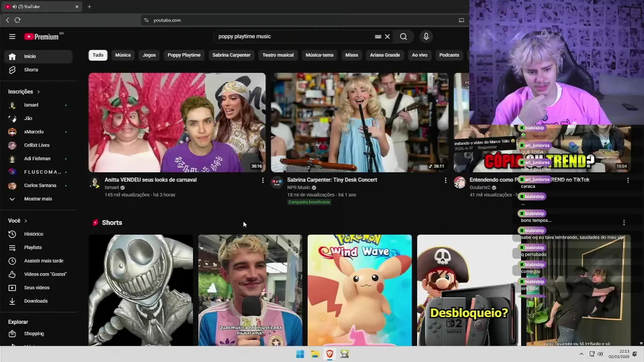
Task: Expand the Inscrições section chevron
Action: tap(38, 92)
